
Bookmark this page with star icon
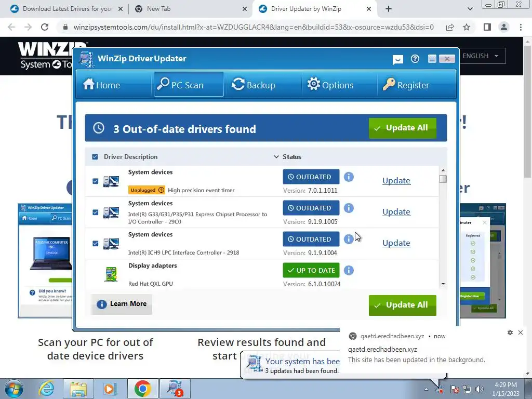[467, 27]
